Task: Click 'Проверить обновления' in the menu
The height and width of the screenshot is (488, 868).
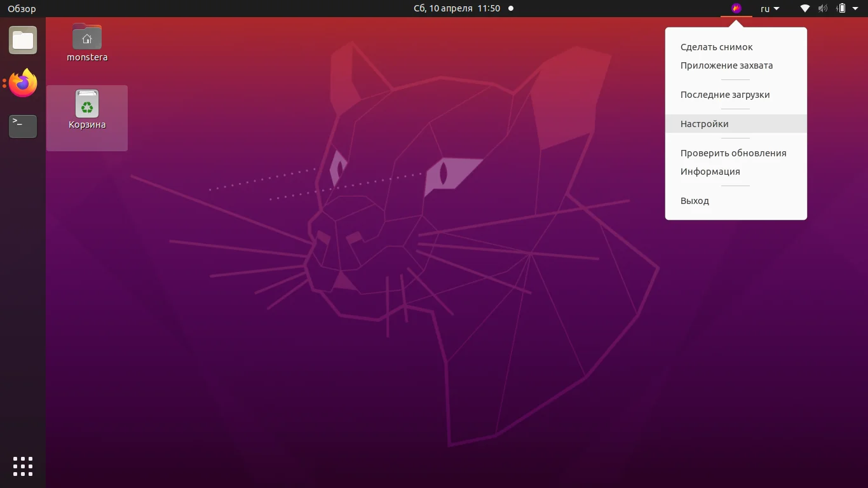Action: pyautogui.click(x=733, y=152)
